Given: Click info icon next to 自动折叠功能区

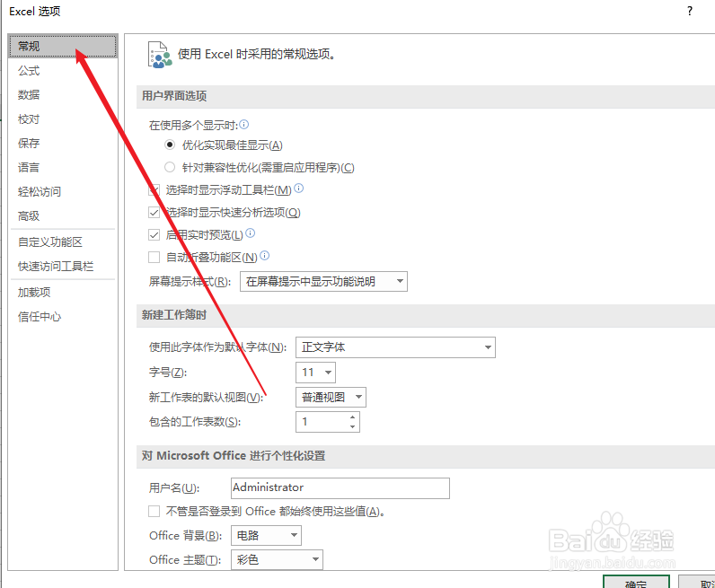Looking at the screenshot, I should 265,255.
